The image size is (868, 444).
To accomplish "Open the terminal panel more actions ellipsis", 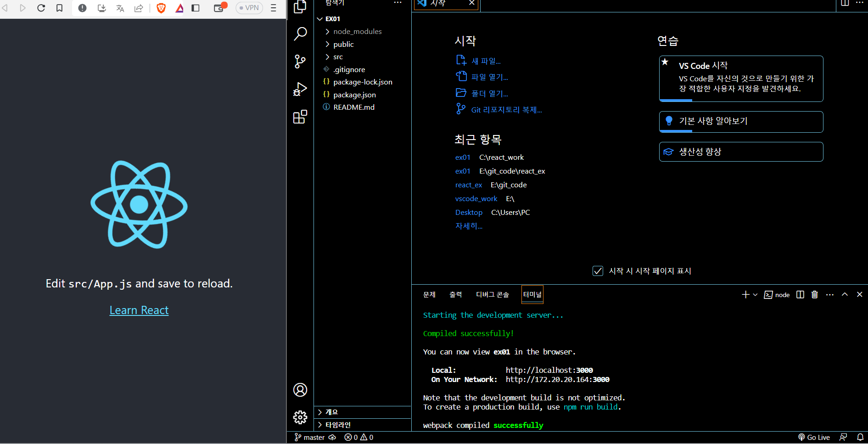I will tap(830, 294).
